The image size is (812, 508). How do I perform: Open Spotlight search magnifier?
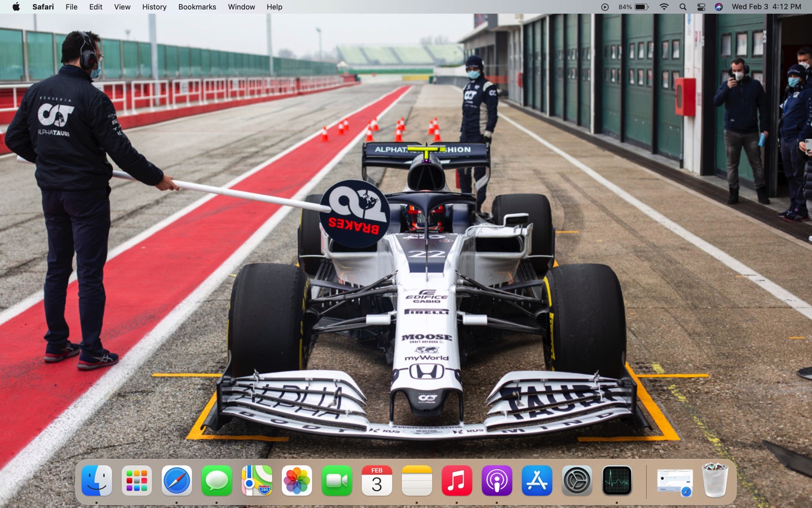point(683,7)
